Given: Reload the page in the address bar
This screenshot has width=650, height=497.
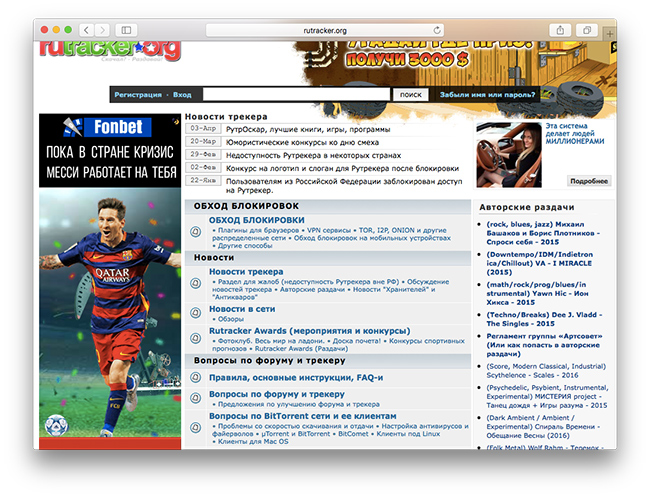Looking at the screenshot, I should point(437,30).
